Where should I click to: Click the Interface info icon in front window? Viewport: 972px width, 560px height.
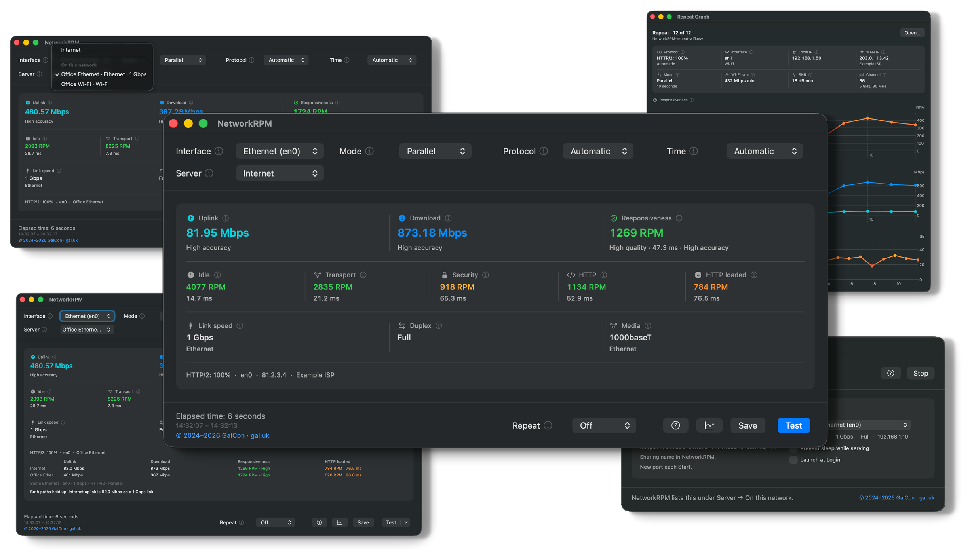(219, 151)
